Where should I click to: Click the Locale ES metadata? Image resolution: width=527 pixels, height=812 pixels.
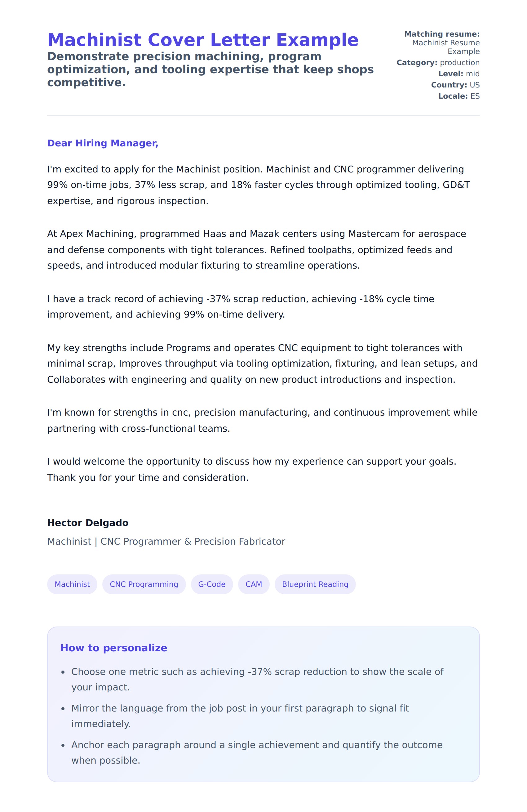(x=458, y=96)
